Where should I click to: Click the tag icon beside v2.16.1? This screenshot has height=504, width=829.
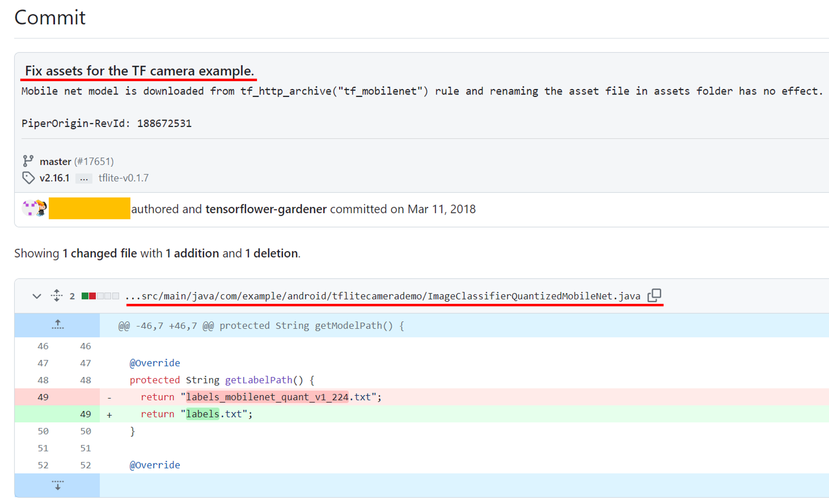click(28, 178)
